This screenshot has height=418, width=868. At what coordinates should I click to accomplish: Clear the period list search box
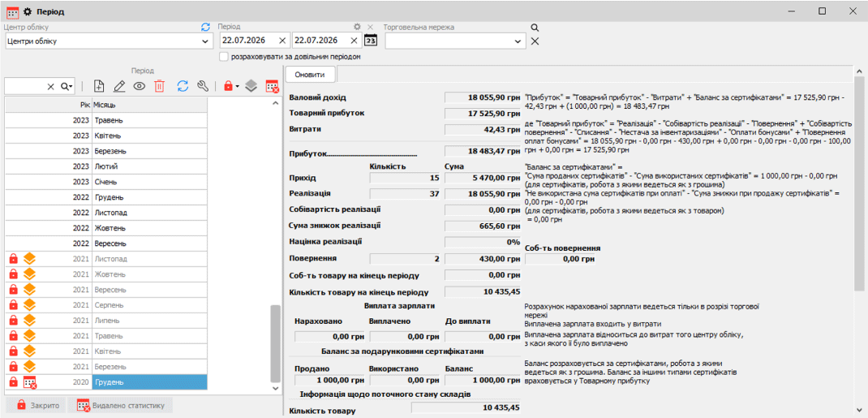pos(51,86)
